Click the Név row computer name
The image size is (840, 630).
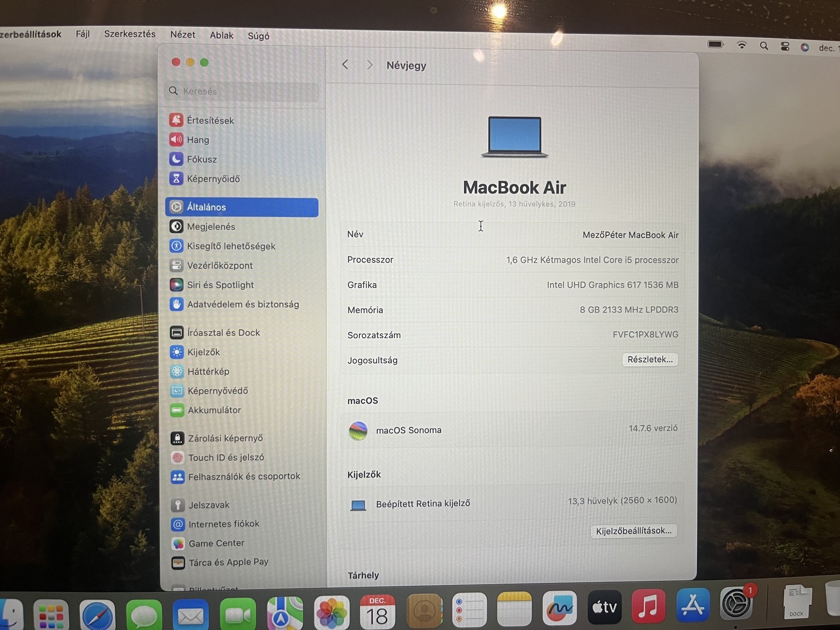512,235
